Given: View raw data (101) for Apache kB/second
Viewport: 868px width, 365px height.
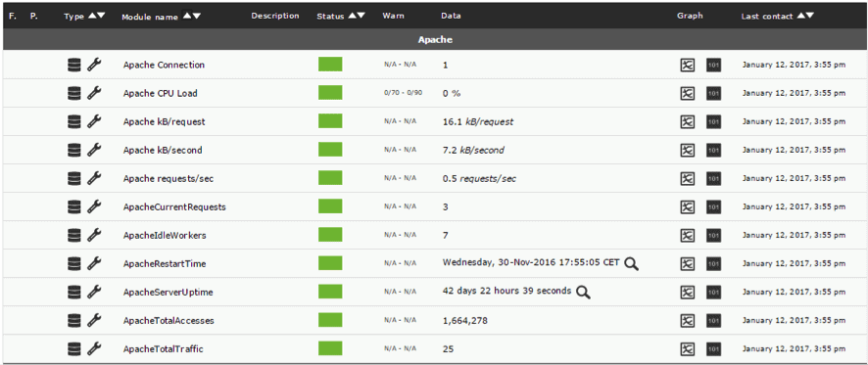Looking at the screenshot, I should (713, 151).
